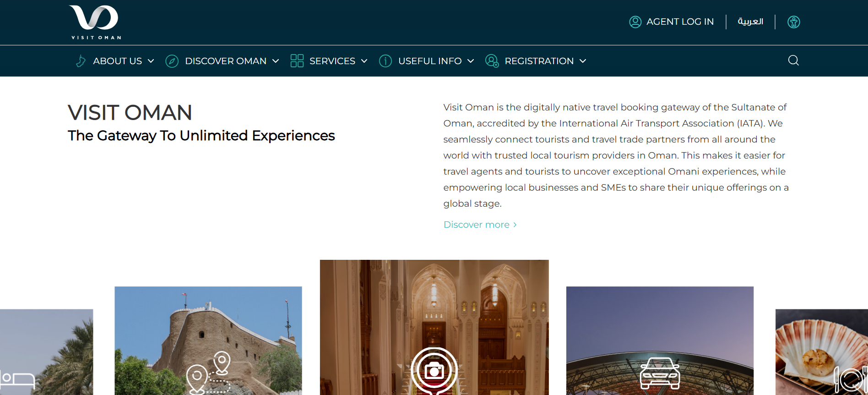Click the dining plate icon on seafood image
The image size is (868, 395).
coord(851,379)
